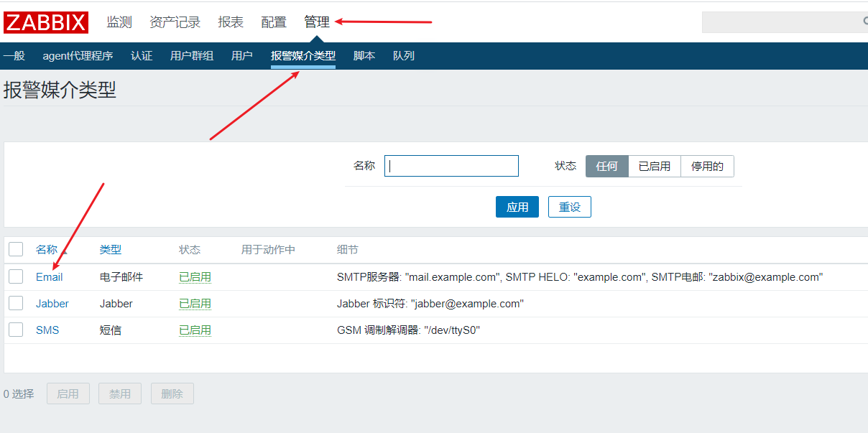Tick the select-all header checkbox
Screen dimensions: 868x433
(x=16, y=249)
